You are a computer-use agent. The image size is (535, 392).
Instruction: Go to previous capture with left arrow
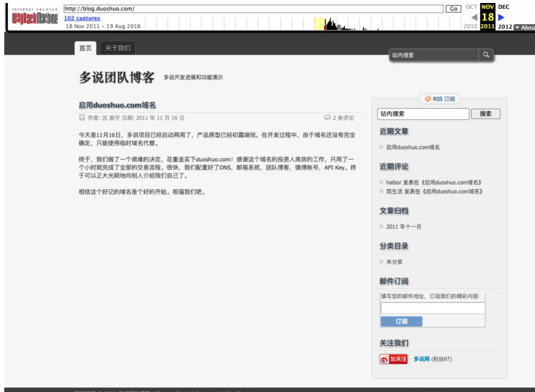click(x=474, y=17)
